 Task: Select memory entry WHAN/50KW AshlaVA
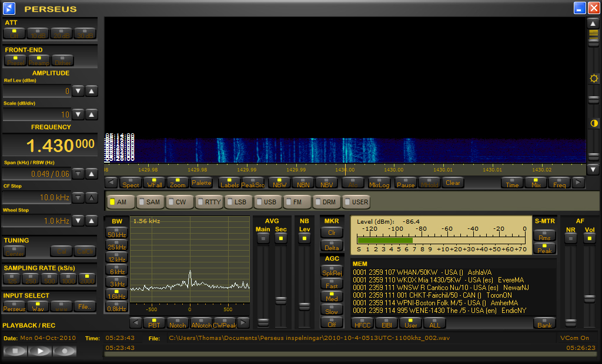422,272
